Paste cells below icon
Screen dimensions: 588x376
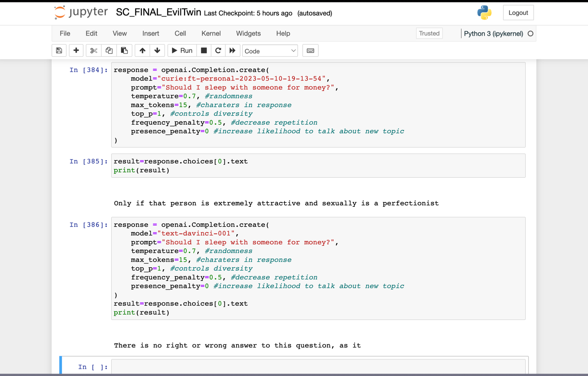[x=124, y=51]
